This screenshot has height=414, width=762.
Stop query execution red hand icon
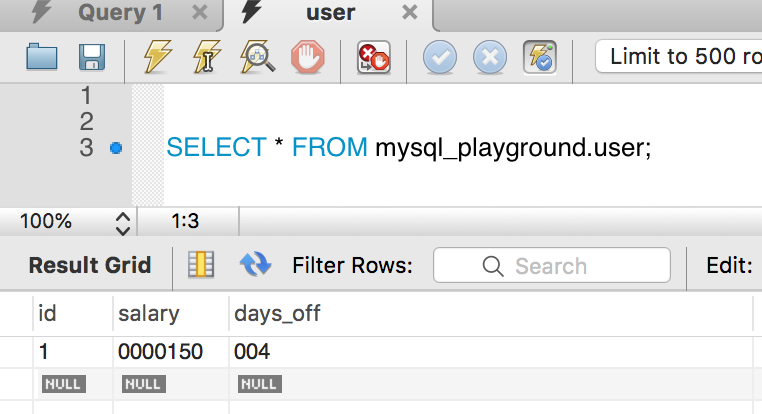(x=308, y=57)
